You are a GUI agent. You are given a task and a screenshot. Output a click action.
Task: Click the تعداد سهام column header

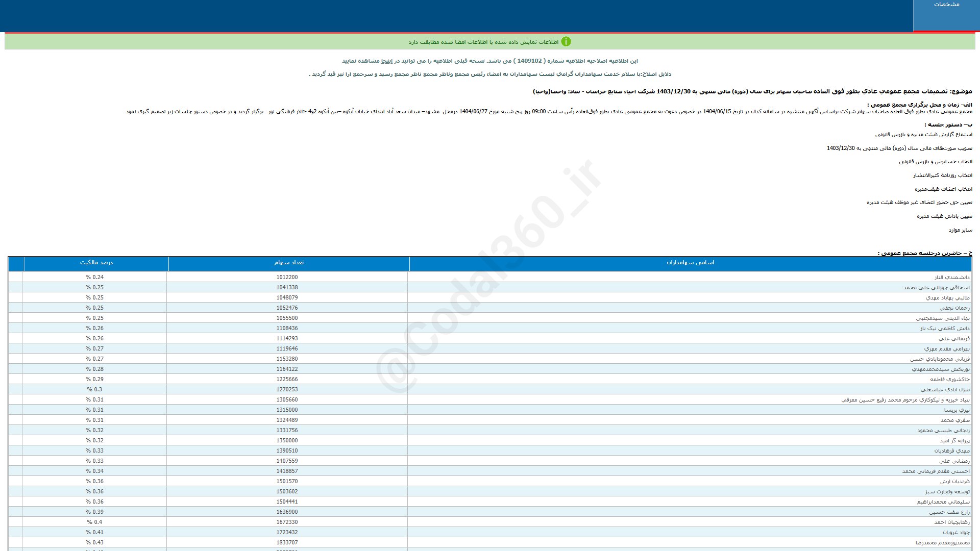tap(289, 263)
